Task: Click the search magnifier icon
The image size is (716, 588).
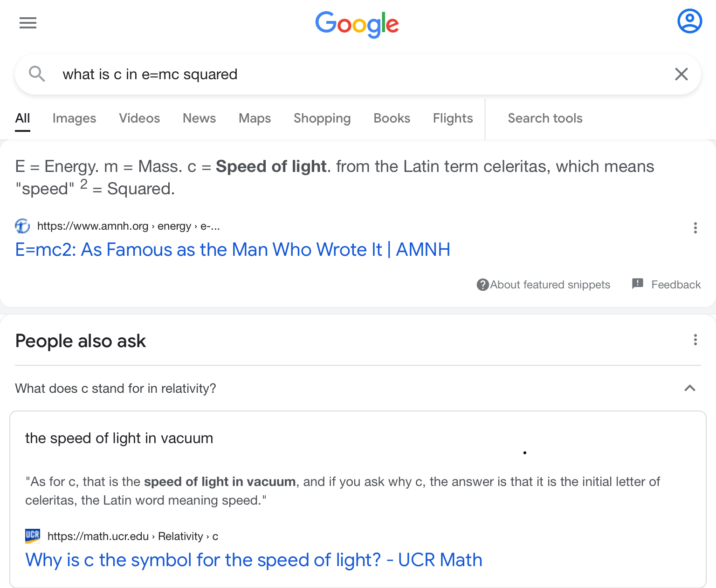Action: pyautogui.click(x=37, y=74)
